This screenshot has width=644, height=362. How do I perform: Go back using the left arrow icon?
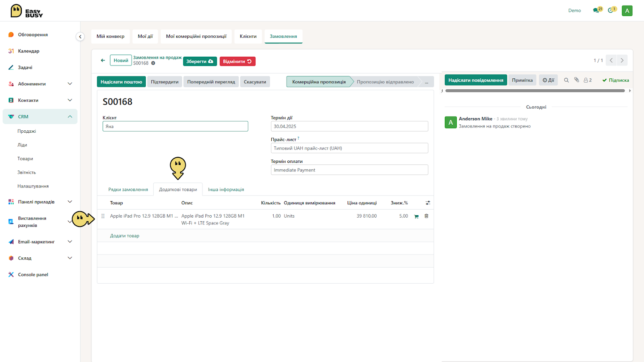click(x=103, y=60)
